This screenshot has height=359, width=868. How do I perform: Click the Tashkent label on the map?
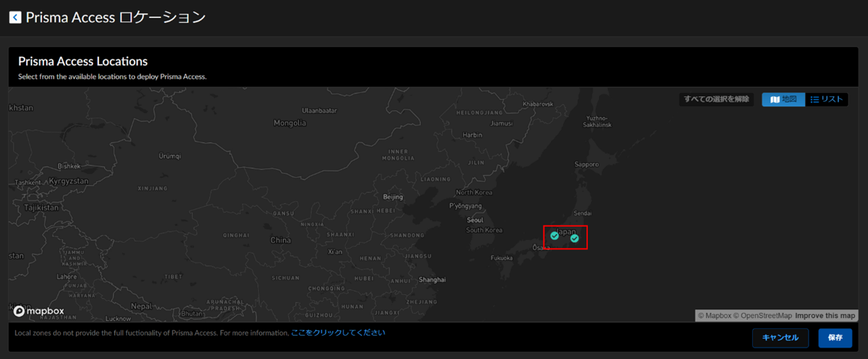click(x=28, y=182)
